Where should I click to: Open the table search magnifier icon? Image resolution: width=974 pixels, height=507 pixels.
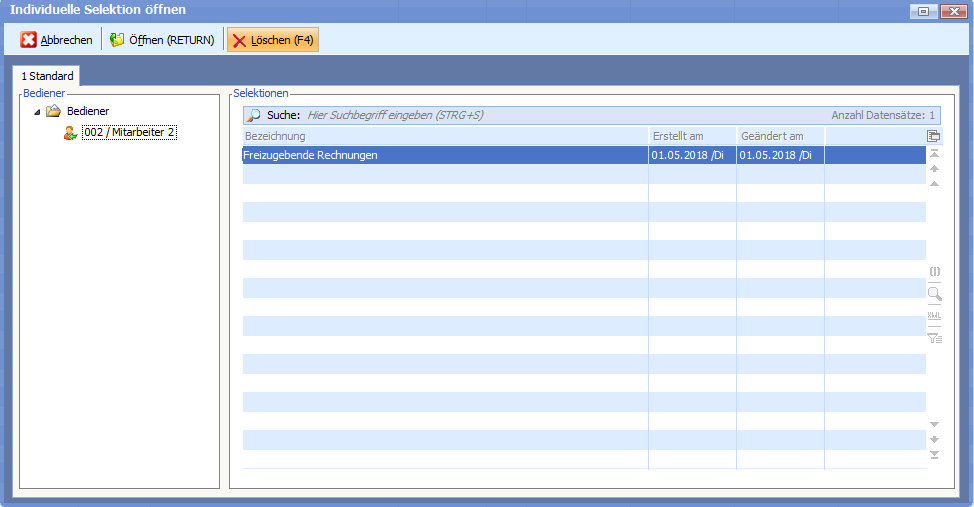tap(934, 294)
